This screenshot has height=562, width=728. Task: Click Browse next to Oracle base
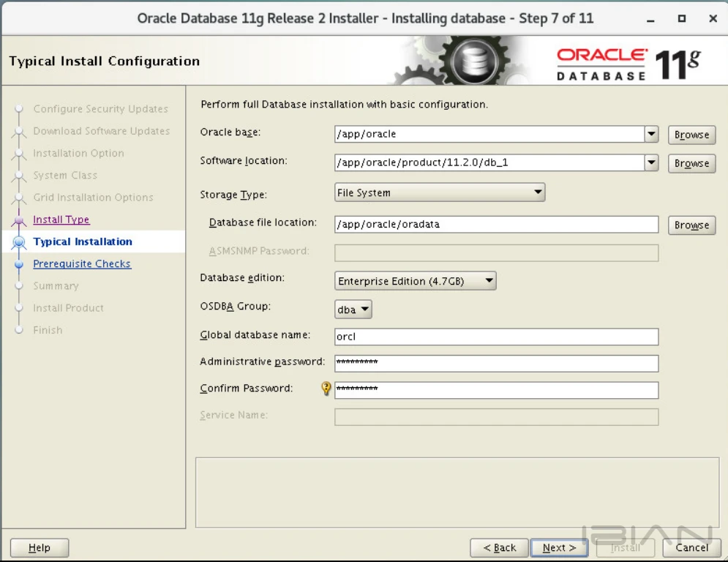[691, 135]
